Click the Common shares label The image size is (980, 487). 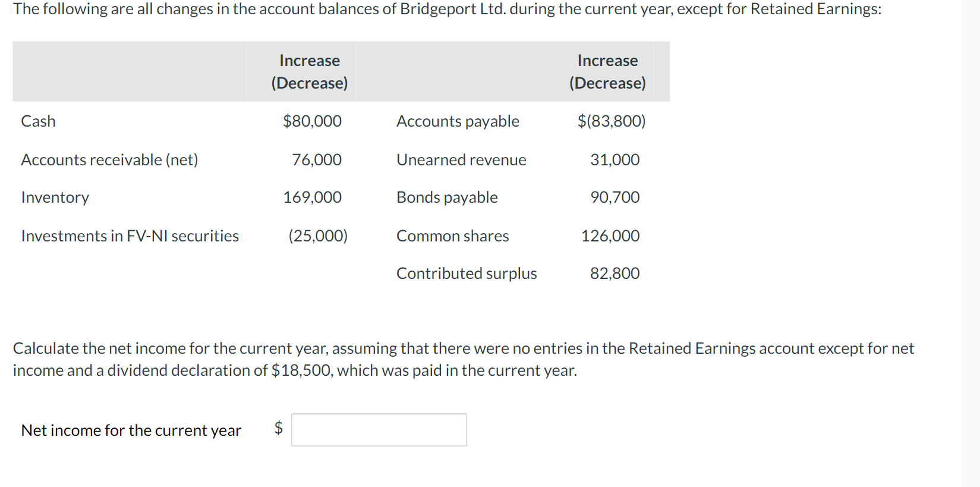coord(452,236)
